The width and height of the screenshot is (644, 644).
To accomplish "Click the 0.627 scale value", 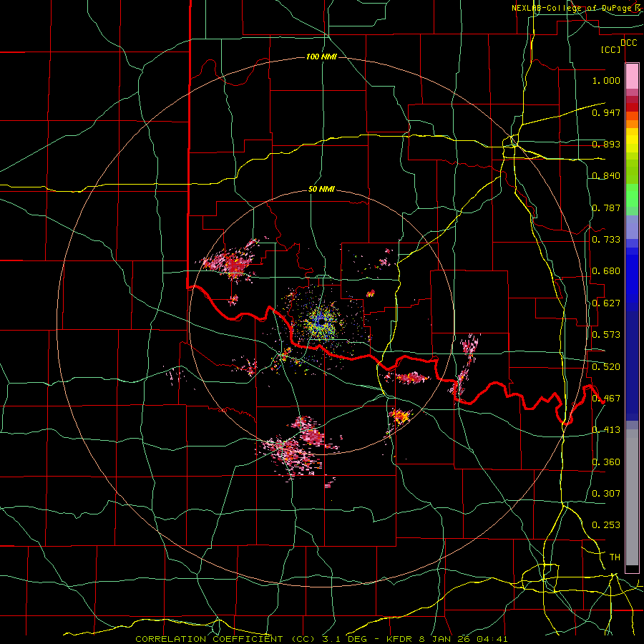I will (x=606, y=303).
